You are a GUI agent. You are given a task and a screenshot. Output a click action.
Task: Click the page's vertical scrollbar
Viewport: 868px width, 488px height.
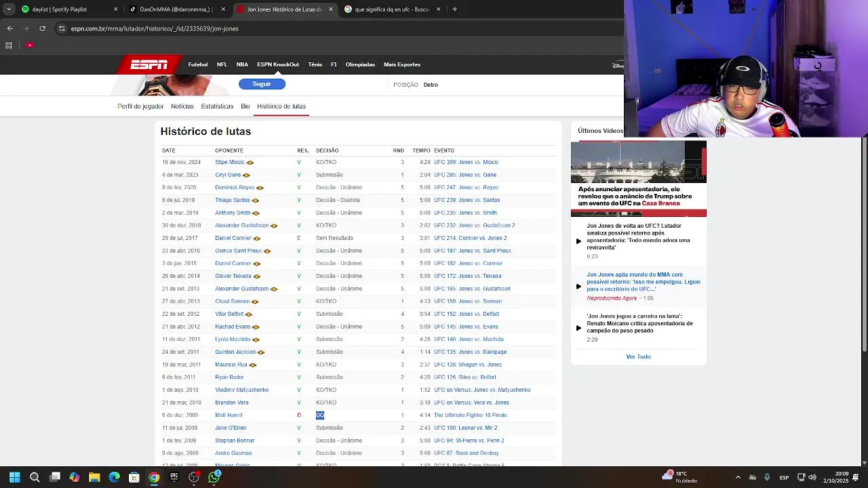click(864, 244)
